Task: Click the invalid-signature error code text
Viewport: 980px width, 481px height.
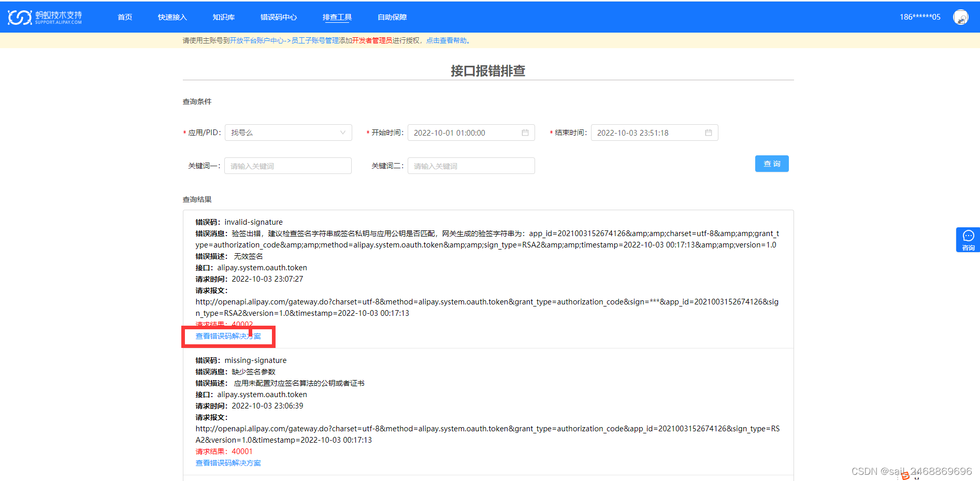Action: 254,222
